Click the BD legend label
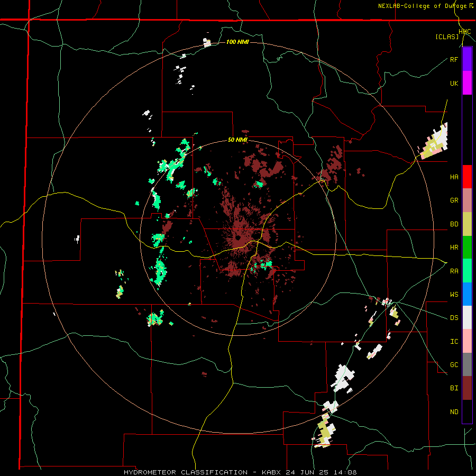Image resolution: width=476 pixels, height=476 pixels. click(x=454, y=224)
